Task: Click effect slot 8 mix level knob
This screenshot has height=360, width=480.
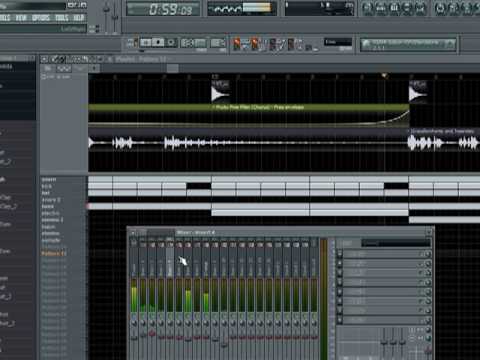Action: [x=428, y=320]
